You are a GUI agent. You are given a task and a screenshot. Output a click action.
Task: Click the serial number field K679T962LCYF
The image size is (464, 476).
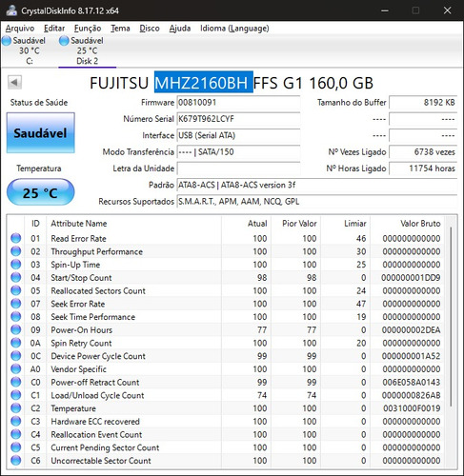(238, 119)
